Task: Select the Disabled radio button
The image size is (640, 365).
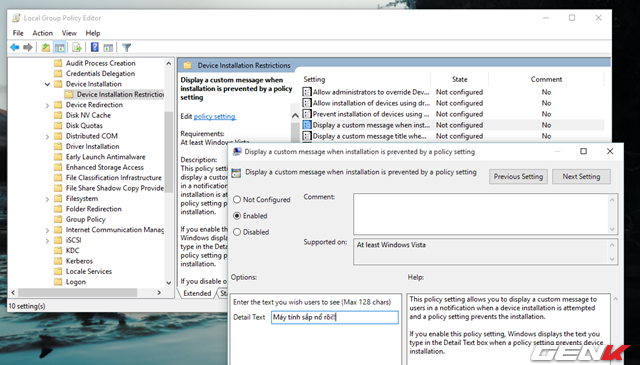Action: coord(237,232)
